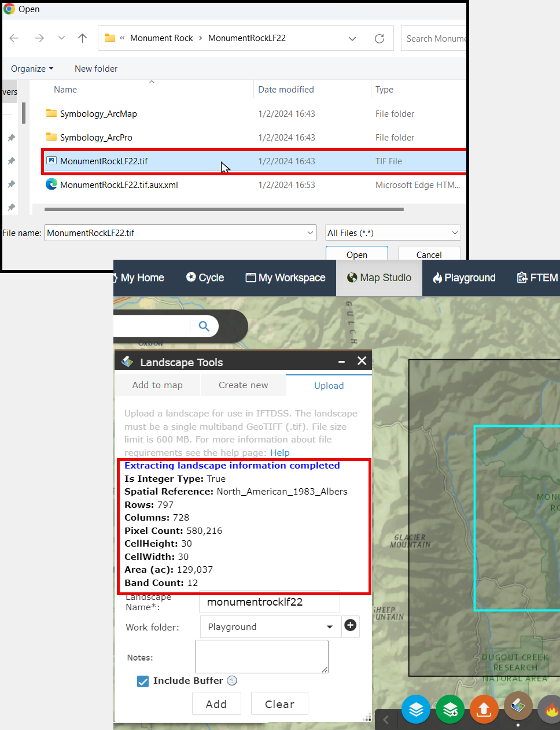The image size is (560, 730).
Task: Click the back arrow in the Open dialog
Action: coord(14,38)
